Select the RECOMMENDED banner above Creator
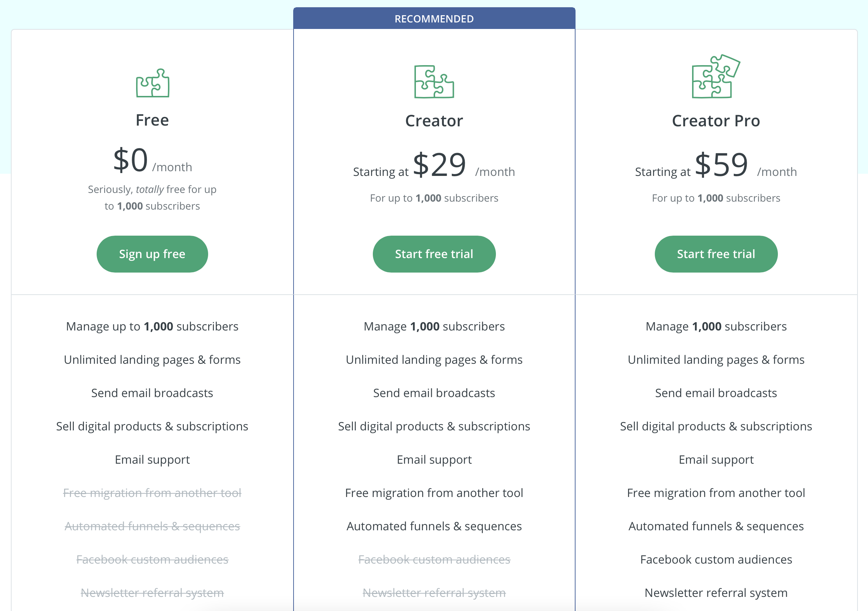Image resolution: width=868 pixels, height=611 pixels. 434,18
